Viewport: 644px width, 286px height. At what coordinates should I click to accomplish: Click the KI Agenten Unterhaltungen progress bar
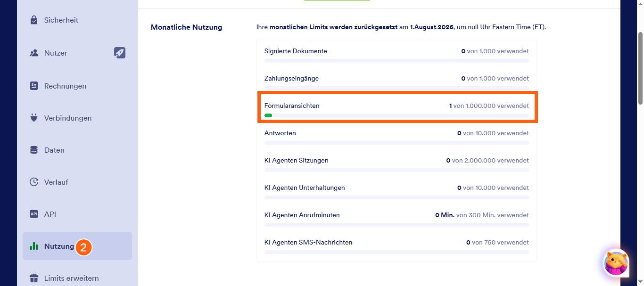(x=396, y=197)
